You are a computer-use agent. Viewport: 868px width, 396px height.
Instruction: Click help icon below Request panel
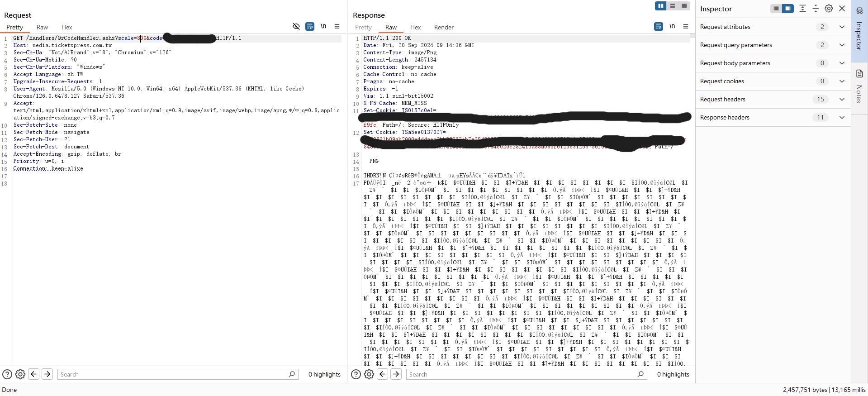7,374
